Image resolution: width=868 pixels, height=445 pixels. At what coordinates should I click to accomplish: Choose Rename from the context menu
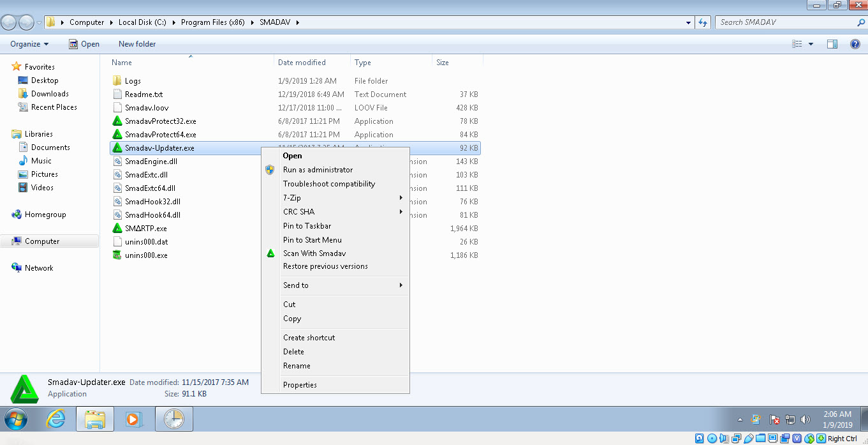coord(335,366)
